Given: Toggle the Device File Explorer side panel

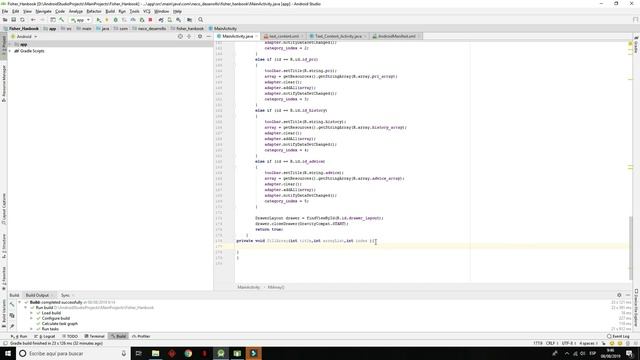Looking at the screenshot, I should [636, 308].
